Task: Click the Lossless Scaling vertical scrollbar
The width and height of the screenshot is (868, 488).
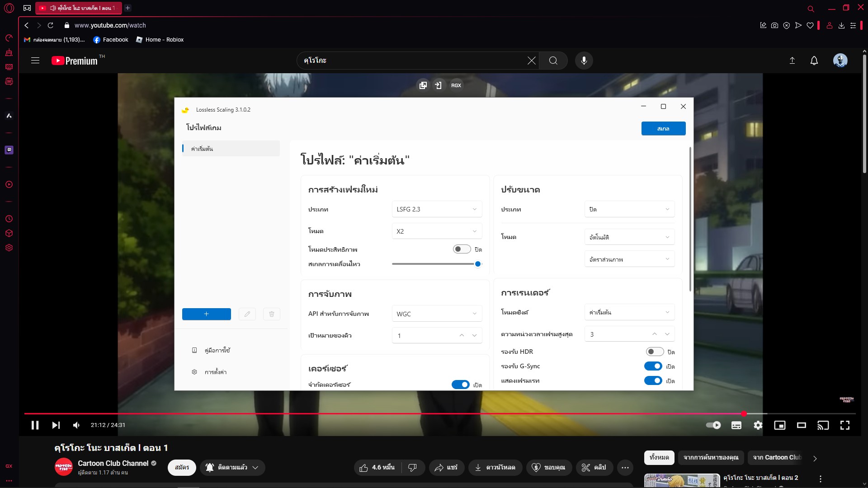Action: click(690, 219)
